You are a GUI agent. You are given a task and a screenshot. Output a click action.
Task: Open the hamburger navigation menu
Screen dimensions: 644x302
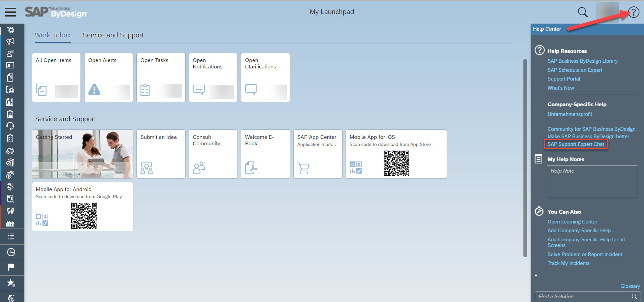coord(10,12)
